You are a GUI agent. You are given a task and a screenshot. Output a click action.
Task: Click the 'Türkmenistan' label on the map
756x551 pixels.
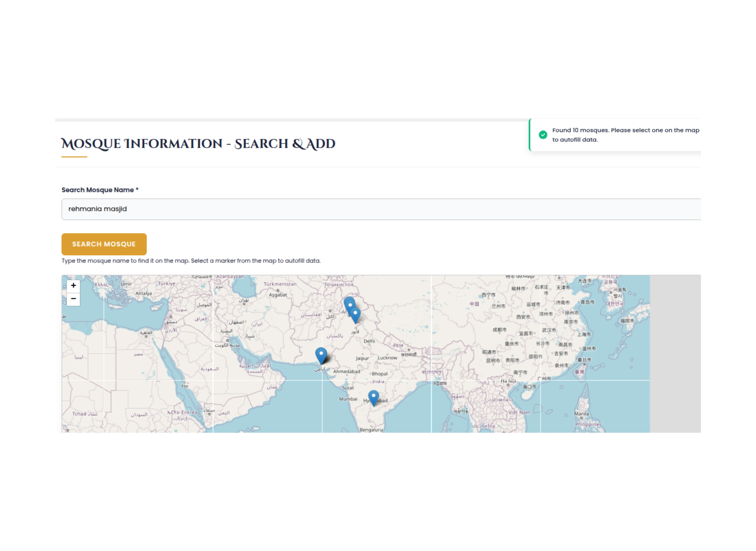(280, 284)
